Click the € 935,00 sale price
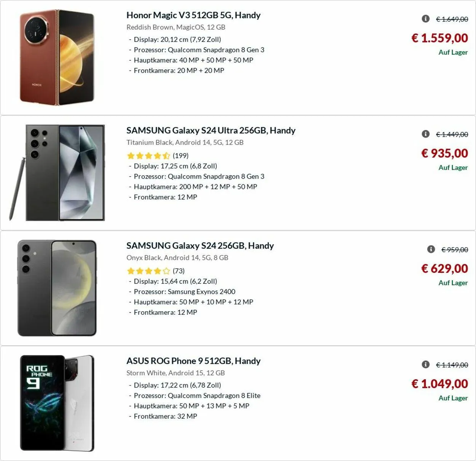 444,153
